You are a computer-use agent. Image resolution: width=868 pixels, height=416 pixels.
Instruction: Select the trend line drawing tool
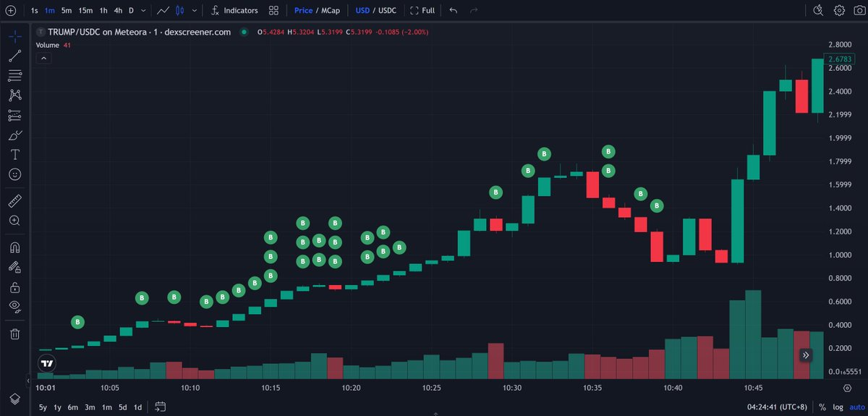tap(15, 56)
